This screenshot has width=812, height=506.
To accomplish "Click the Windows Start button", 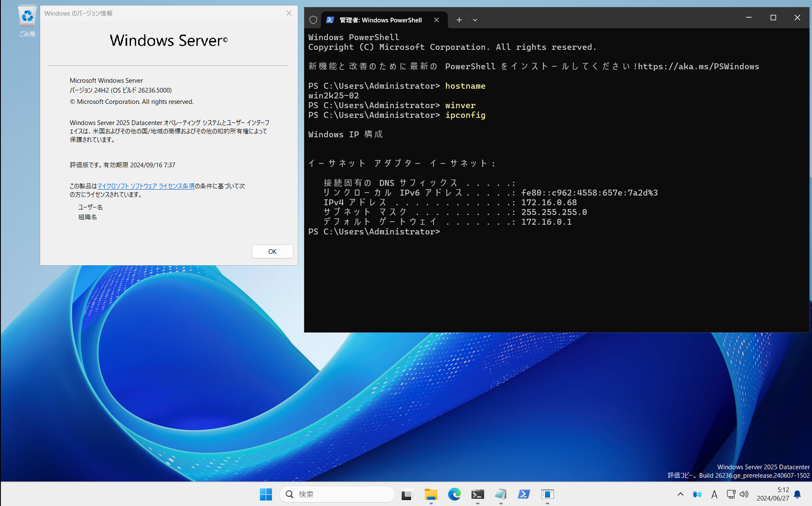I will (266, 494).
